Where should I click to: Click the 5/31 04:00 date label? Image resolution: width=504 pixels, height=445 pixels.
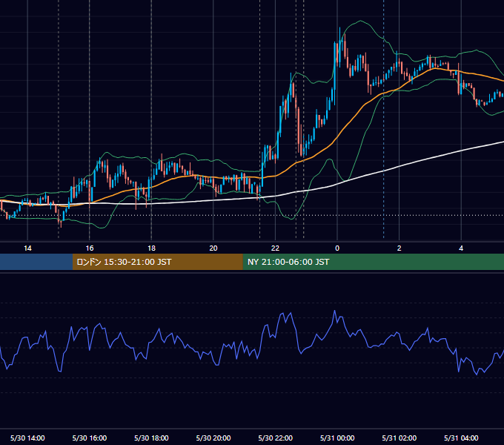pyautogui.click(x=461, y=438)
